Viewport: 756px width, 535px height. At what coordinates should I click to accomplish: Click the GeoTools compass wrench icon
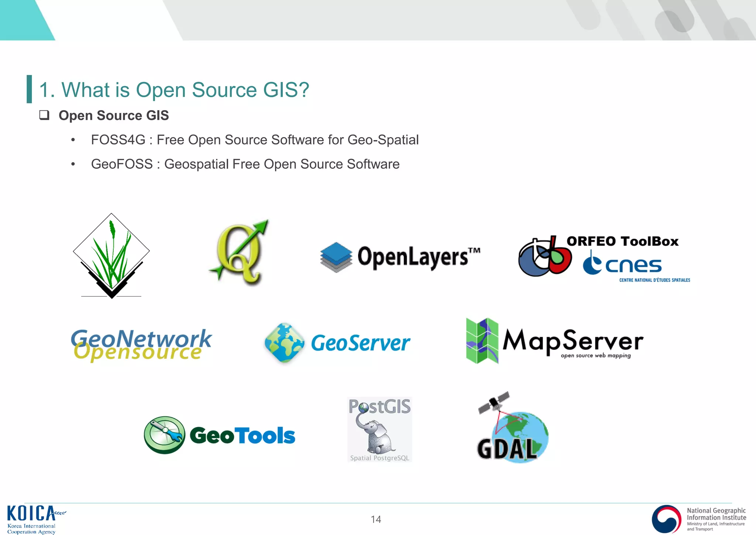[164, 435]
